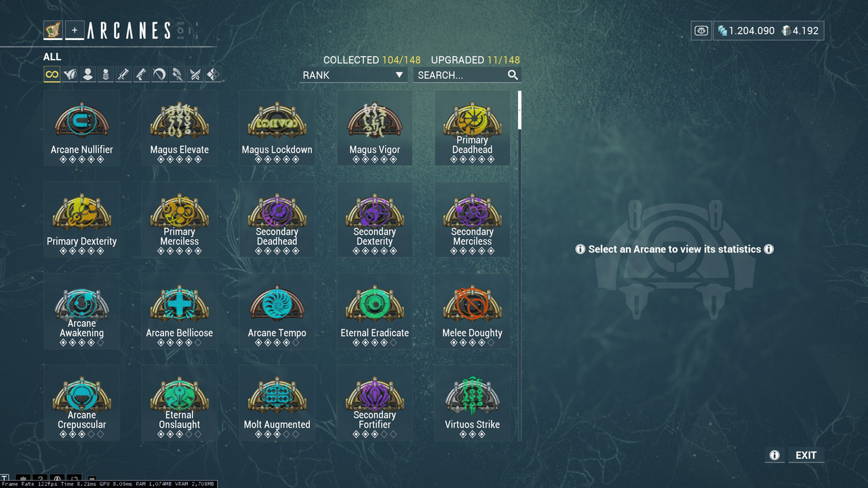
Task: Filter arcanes by Operator bust icon
Action: [87, 75]
